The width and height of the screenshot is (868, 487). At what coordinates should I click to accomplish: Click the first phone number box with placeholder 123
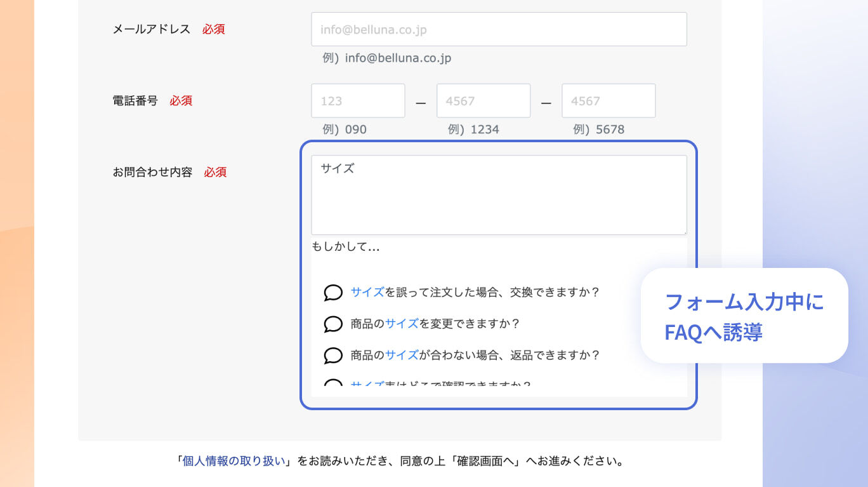tap(357, 100)
